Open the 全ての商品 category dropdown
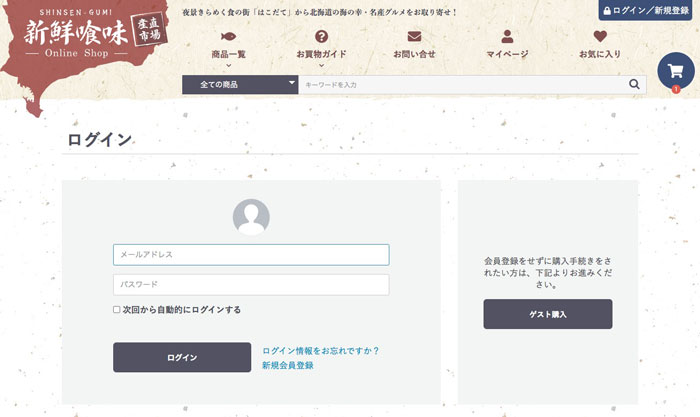 [240, 85]
